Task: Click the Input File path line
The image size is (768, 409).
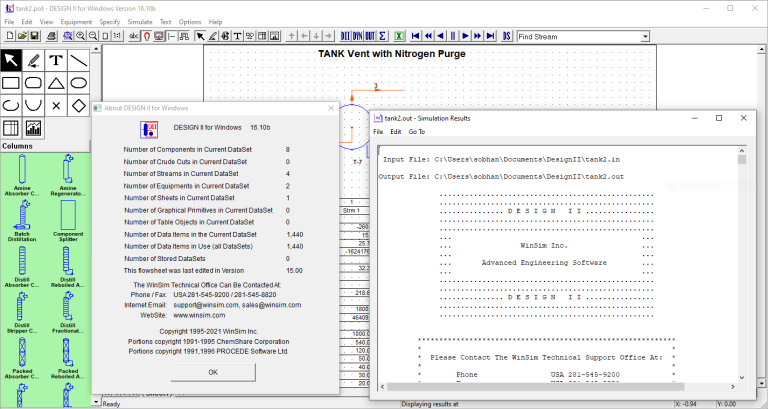Action: [502, 160]
